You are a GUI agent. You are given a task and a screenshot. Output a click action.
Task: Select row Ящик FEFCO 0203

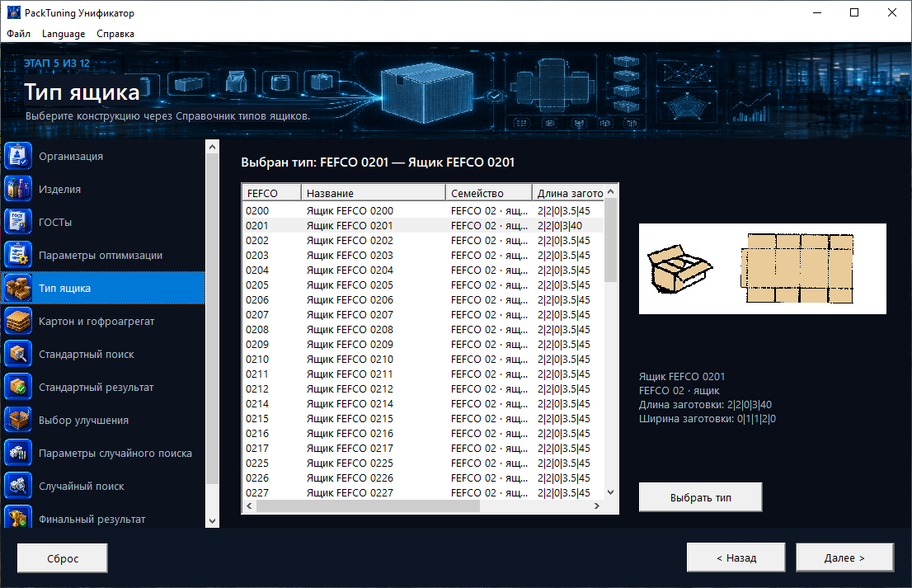pos(423,256)
